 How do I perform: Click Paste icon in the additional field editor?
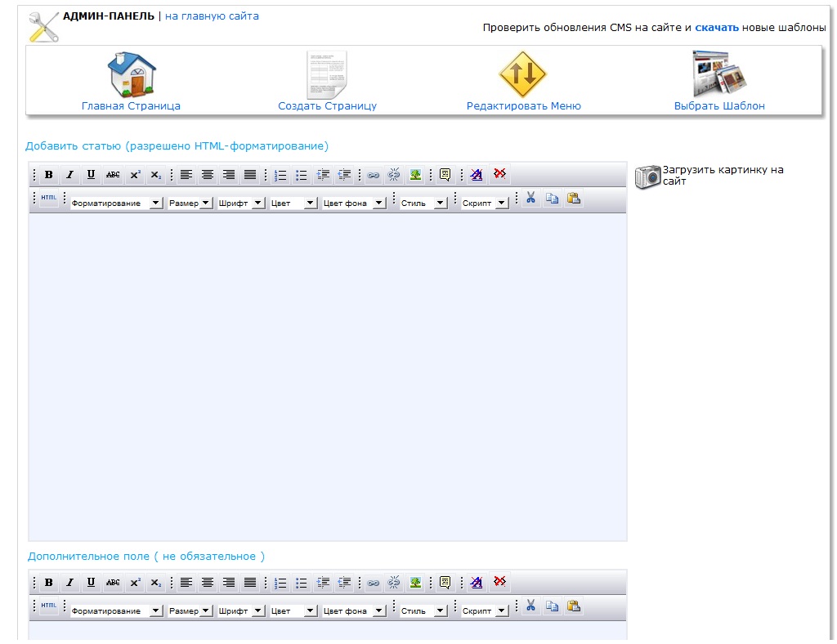574,606
